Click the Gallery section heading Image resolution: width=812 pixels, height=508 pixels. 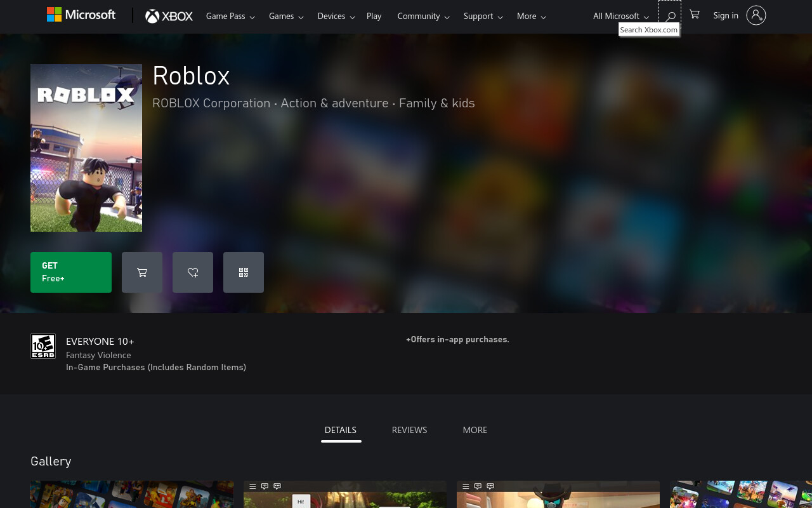tap(51, 461)
